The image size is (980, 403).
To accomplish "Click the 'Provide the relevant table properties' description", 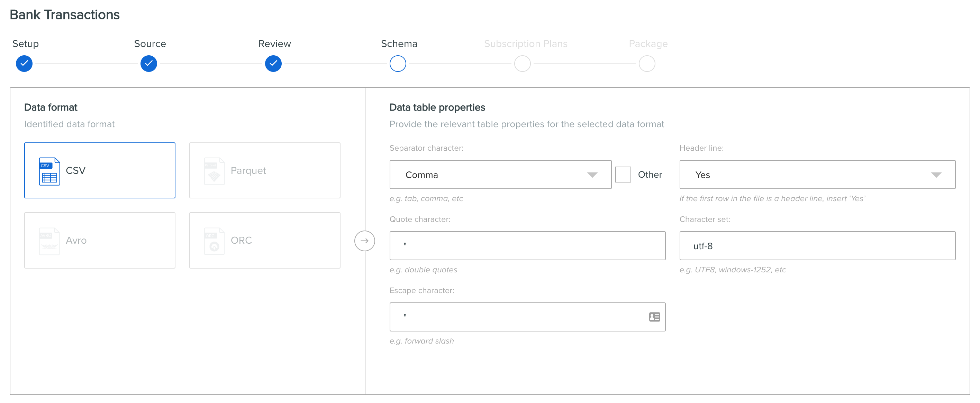I will point(527,124).
